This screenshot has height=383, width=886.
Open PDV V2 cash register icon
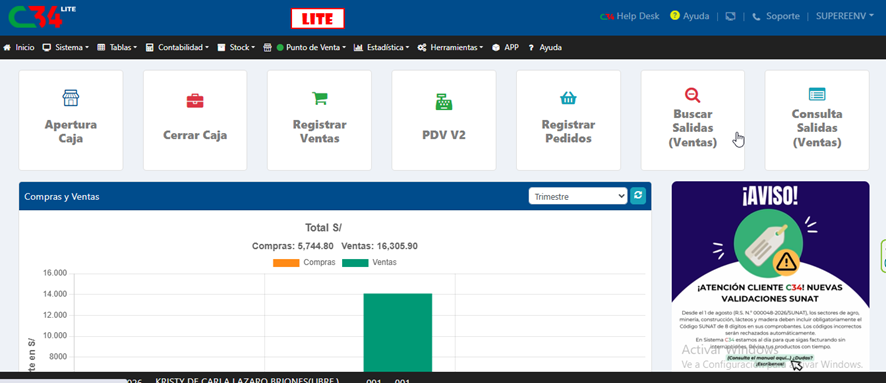coord(444,102)
